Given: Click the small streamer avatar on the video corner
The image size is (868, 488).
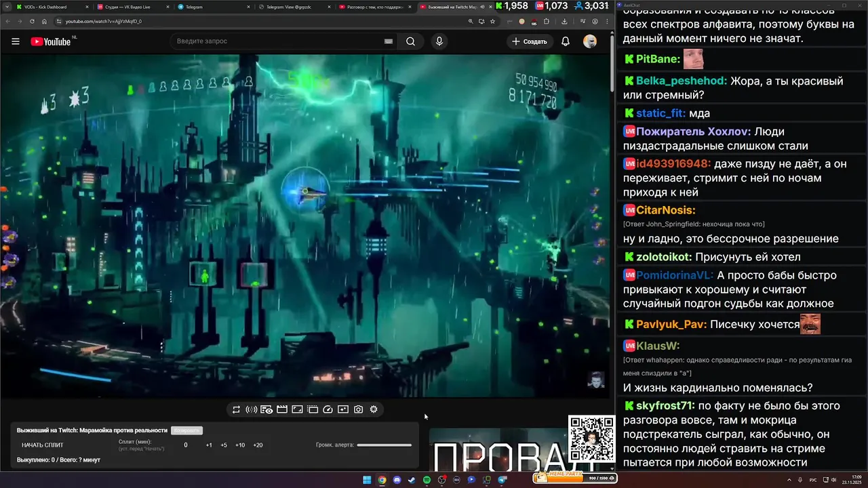Looking at the screenshot, I should pos(595,380).
